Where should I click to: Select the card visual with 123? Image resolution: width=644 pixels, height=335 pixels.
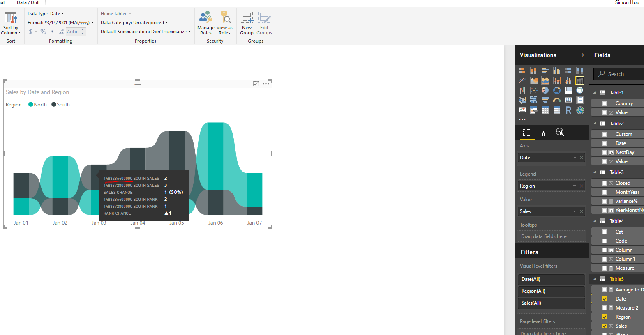pyautogui.click(x=568, y=100)
